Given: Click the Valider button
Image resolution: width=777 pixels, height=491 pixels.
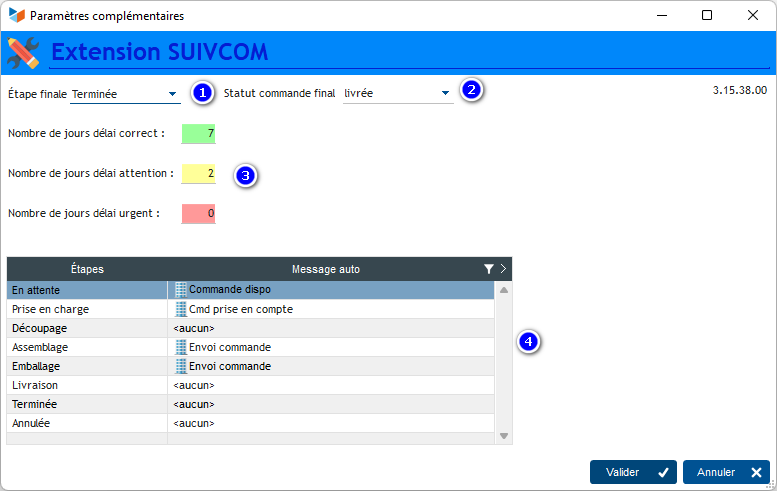Looking at the screenshot, I should coord(632,472).
